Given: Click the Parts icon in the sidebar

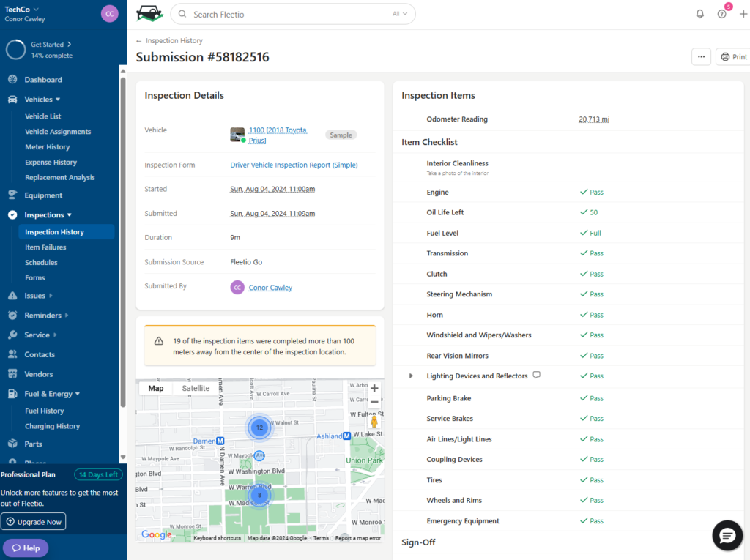Looking at the screenshot, I should [12, 442].
